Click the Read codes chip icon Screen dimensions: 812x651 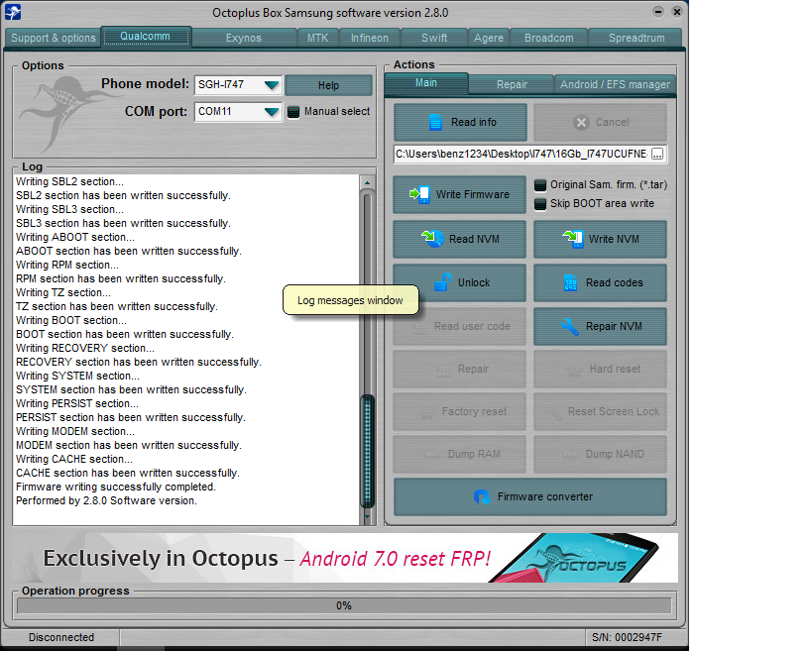[x=570, y=282]
